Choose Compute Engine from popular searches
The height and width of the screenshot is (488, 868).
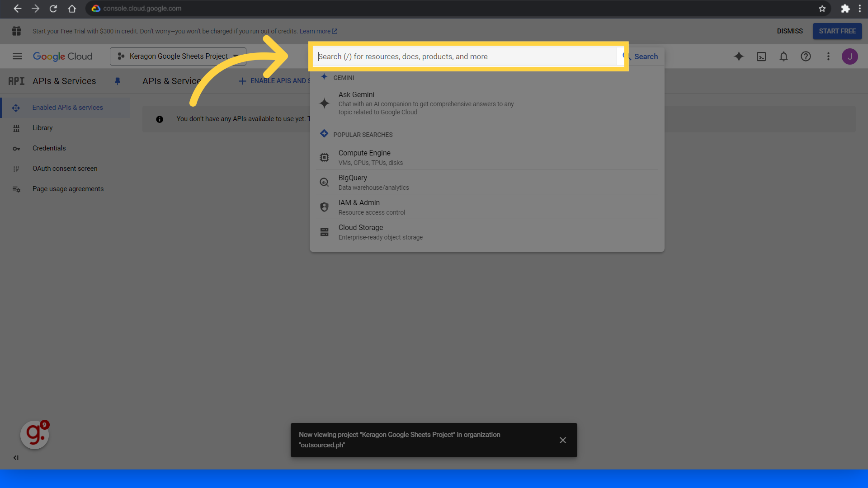(x=487, y=157)
